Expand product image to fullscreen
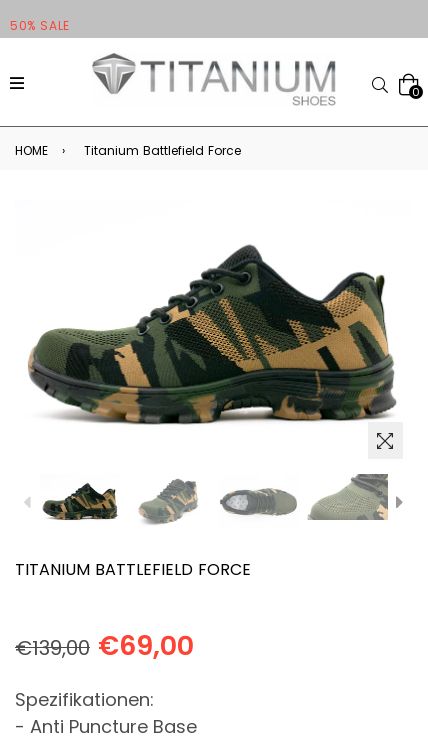428x746 pixels. coord(385,441)
